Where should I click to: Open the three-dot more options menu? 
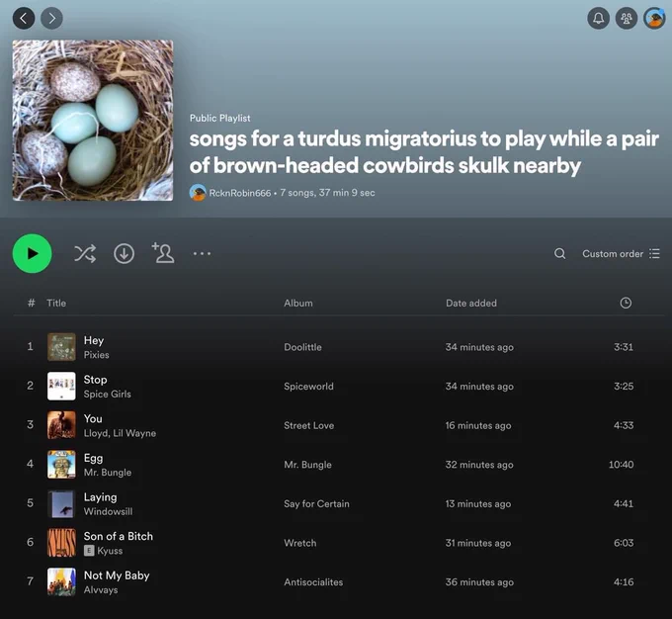coord(202,253)
